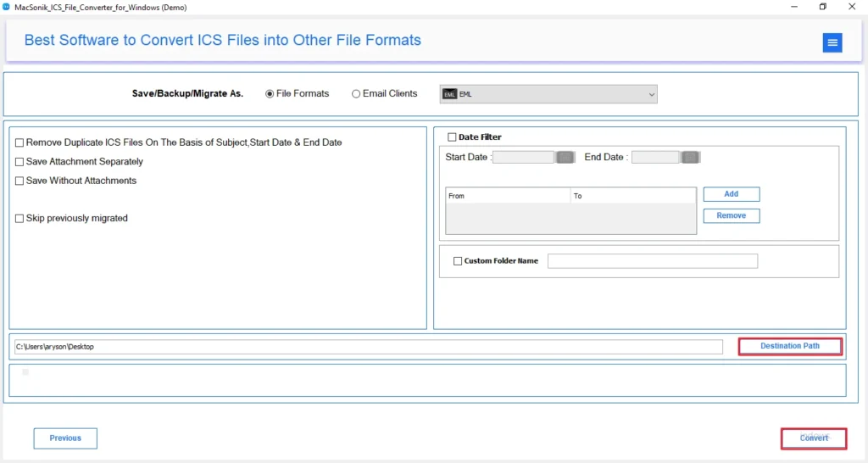This screenshot has width=868, height=463.
Task: Open the End Date calendar picker icon
Action: tap(690, 157)
